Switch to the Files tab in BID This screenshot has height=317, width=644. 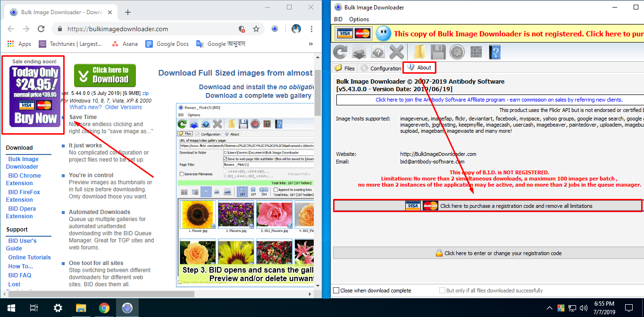point(345,68)
